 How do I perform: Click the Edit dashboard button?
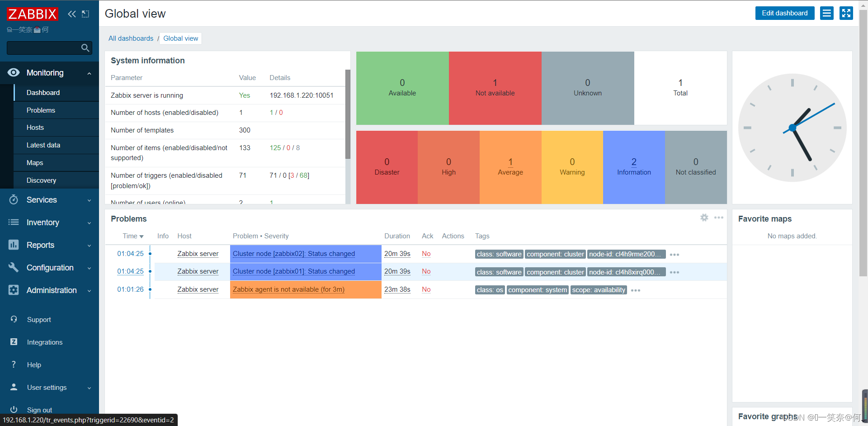coord(785,13)
